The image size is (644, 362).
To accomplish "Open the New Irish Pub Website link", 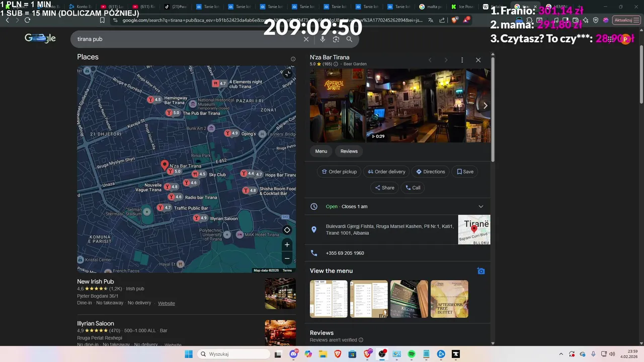I will 166,304.
